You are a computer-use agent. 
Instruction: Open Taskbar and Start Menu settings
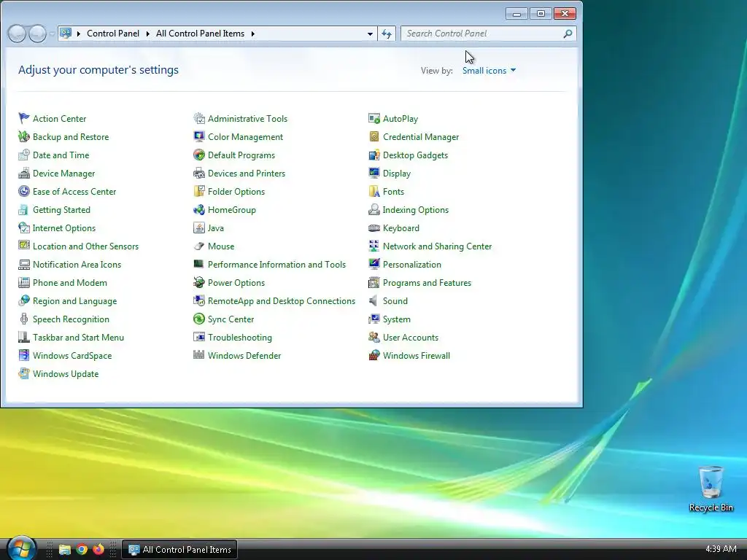tap(78, 337)
